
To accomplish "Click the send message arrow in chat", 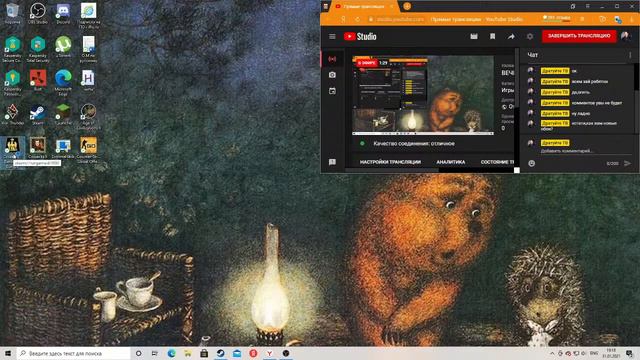I will tap(627, 163).
